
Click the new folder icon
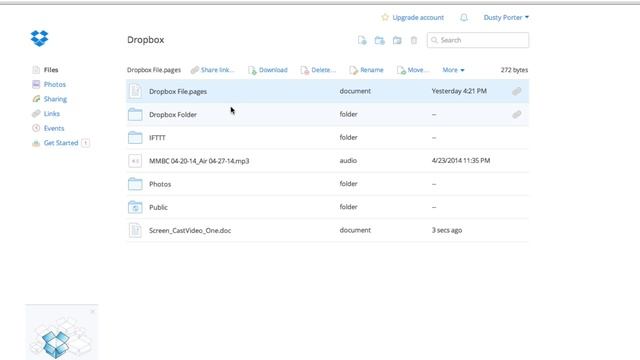coord(380,40)
